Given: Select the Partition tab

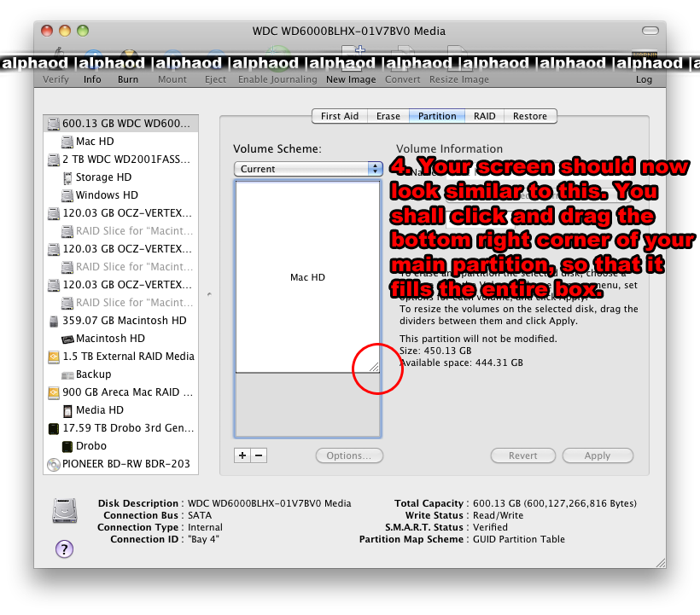Looking at the screenshot, I should 437,116.
